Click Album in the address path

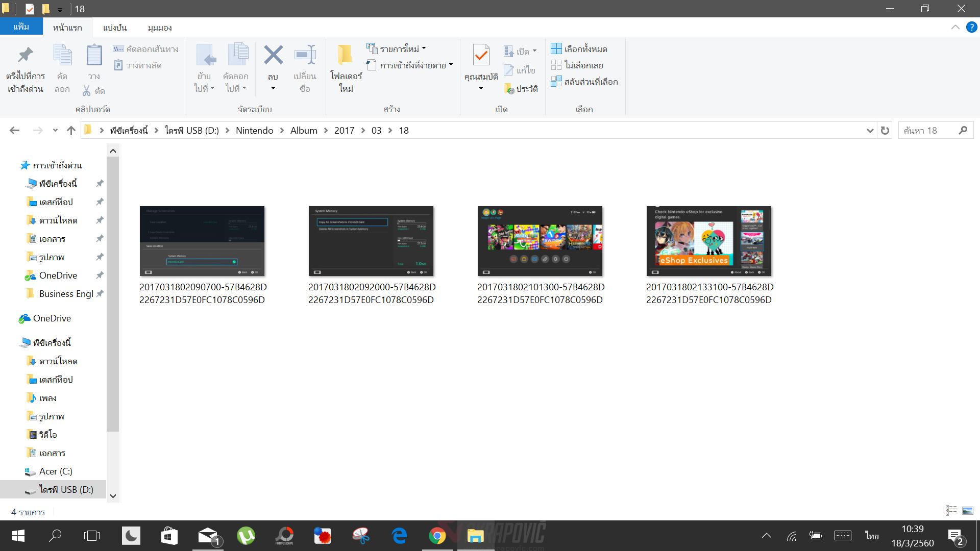(304, 131)
